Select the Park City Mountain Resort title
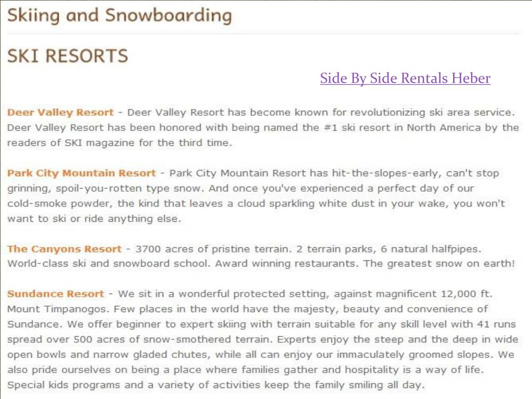The height and width of the screenshot is (399, 532). [x=82, y=174]
